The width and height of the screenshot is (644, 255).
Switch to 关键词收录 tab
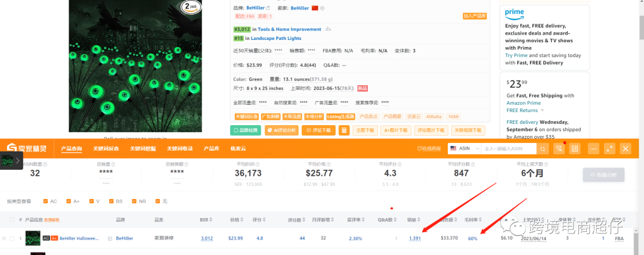pos(180,148)
